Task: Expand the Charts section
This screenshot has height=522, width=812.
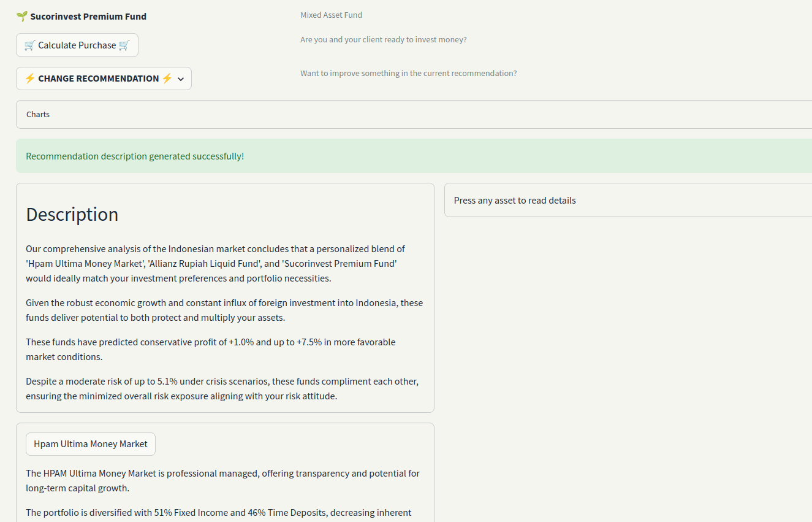Action: (414, 115)
